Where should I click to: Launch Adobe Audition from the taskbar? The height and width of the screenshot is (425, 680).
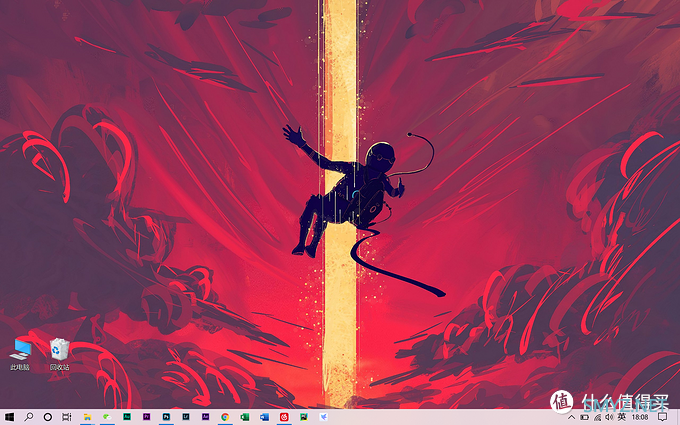(127, 417)
